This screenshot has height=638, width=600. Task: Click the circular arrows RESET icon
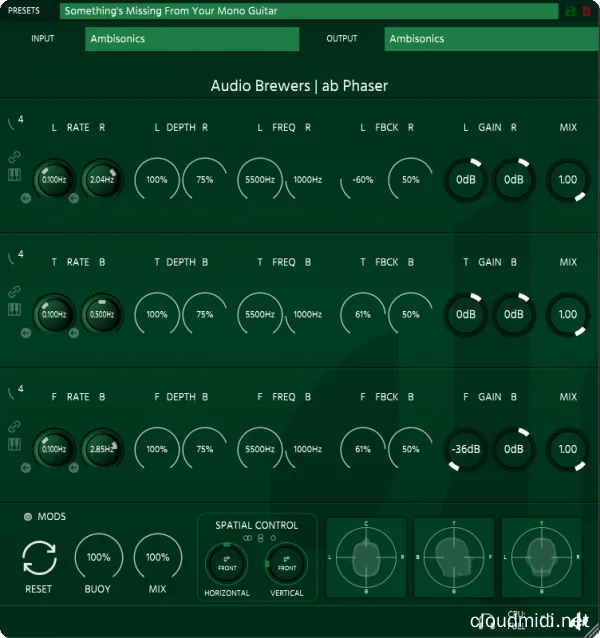coord(39,557)
